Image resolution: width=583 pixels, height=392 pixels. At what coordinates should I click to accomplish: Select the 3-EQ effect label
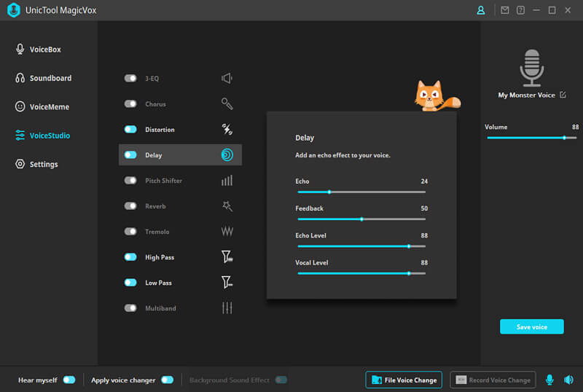(x=152, y=79)
